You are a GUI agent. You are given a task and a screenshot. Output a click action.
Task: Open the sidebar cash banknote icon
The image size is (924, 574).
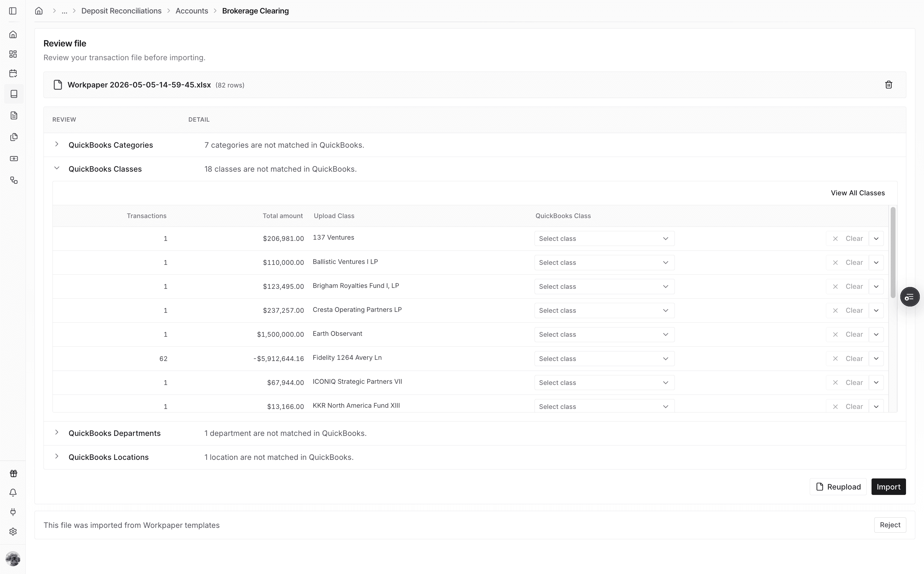coord(14,159)
